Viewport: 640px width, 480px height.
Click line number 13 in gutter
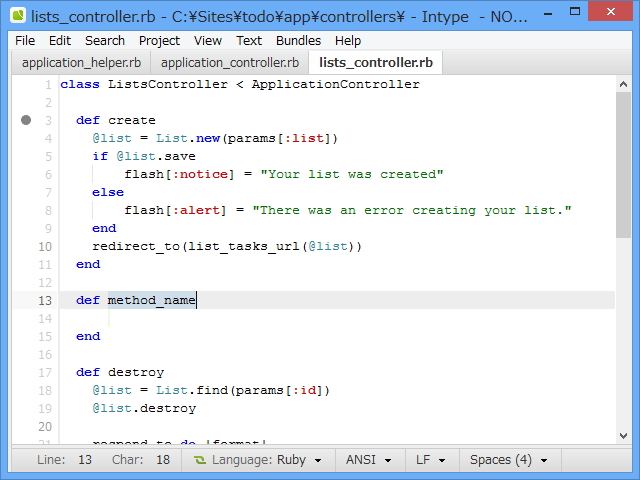[45, 301]
